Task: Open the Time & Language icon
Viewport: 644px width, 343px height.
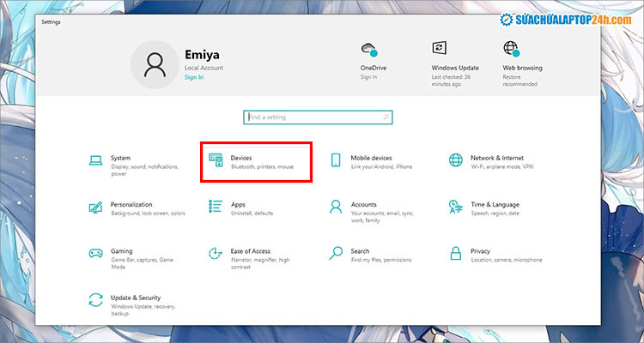Action: click(456, 208)
